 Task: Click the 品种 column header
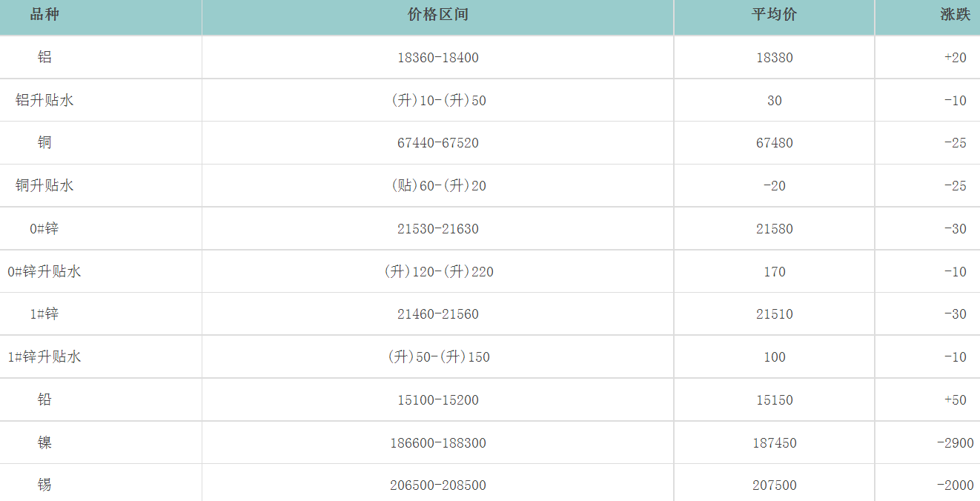coord(44,15)
